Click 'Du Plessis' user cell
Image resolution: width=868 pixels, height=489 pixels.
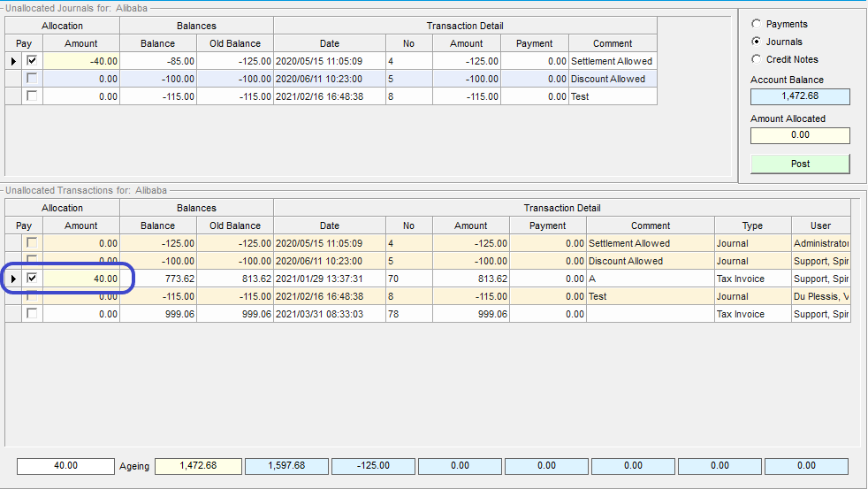[x=821, y=296]
